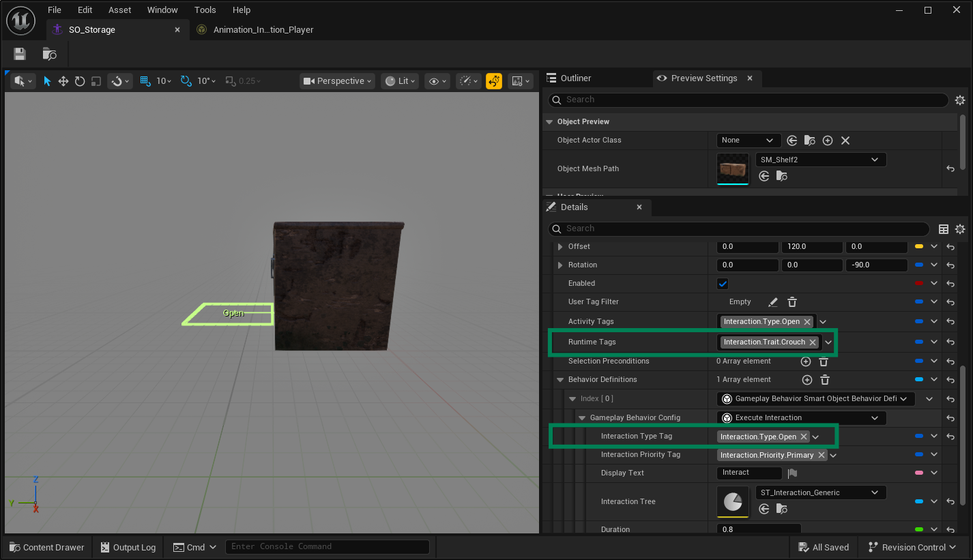Open the Window menu
Image resolution: width=973 pixels, height=560 pixels.
pos(162,10)
